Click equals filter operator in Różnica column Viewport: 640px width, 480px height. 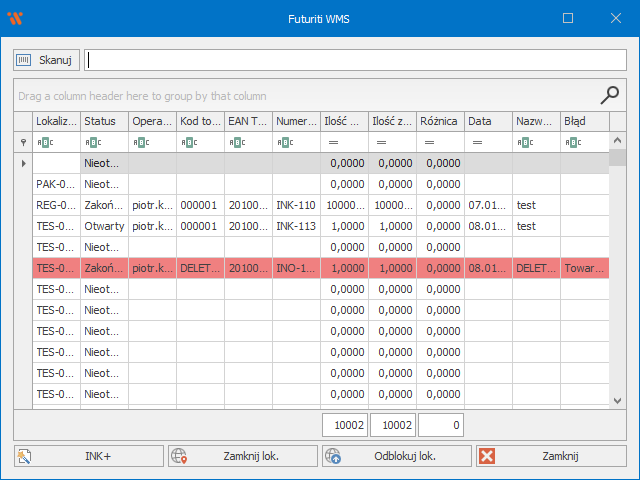[429, 142]
